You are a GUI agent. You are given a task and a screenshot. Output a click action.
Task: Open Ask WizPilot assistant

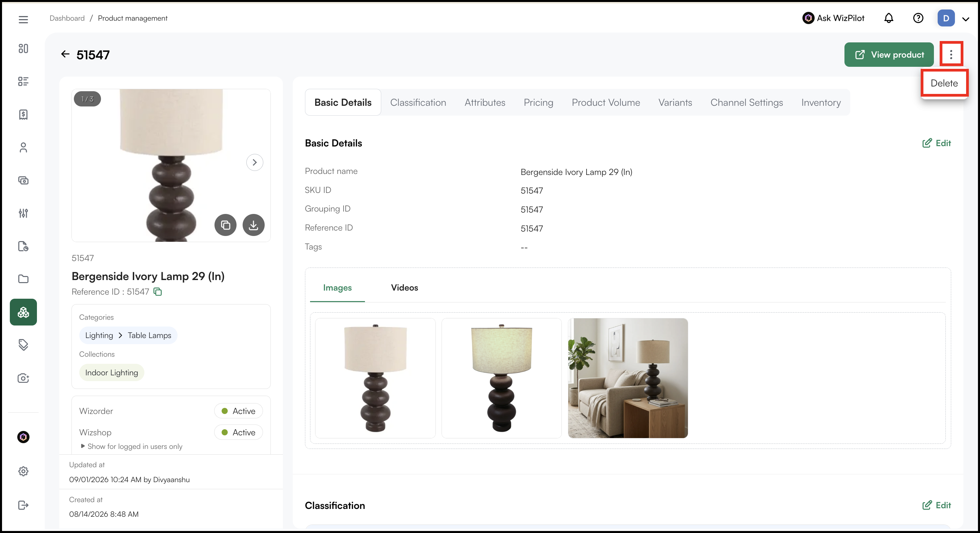[833, 18]
